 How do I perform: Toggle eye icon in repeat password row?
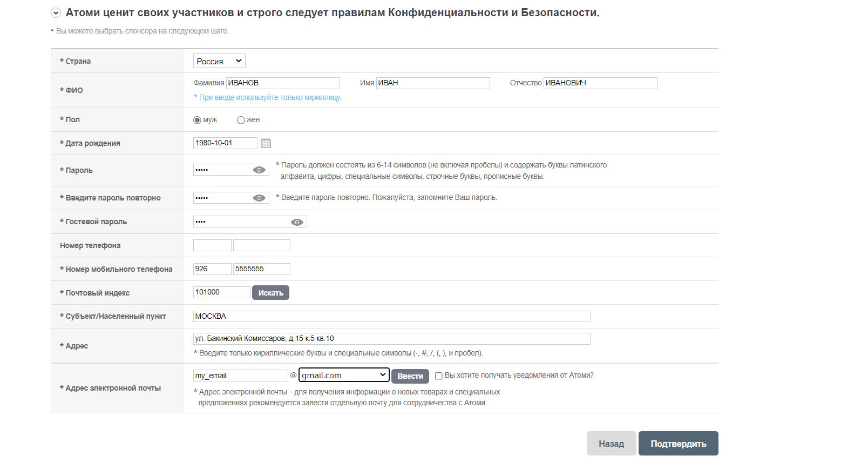259,198
